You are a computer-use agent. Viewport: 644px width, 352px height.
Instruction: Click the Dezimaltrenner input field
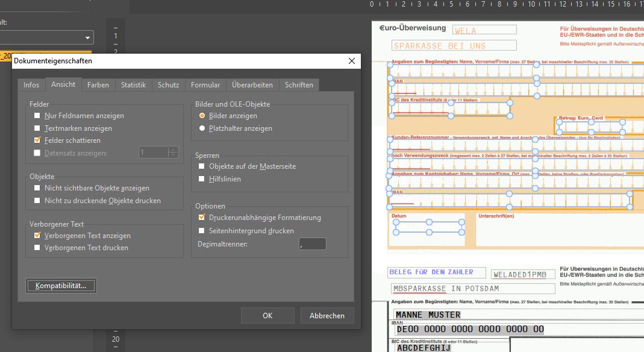coord(313,244)
